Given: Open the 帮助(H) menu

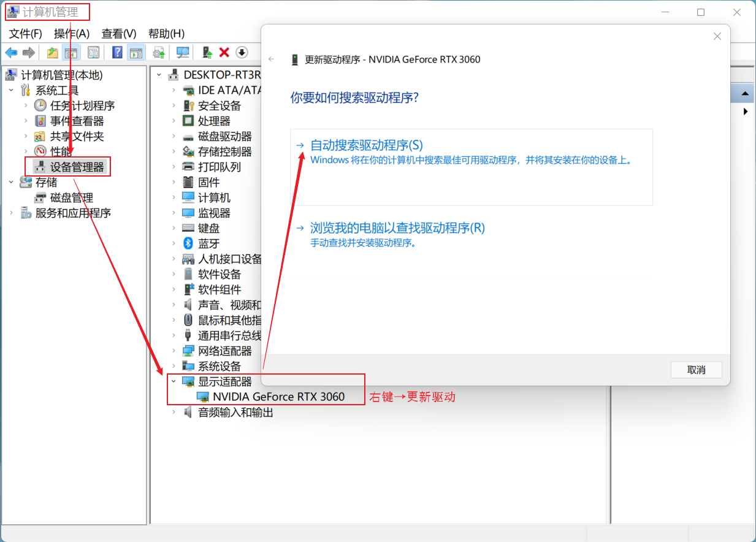Looking at the screenshot, I should pyautogui.click(x=167, y=33).
